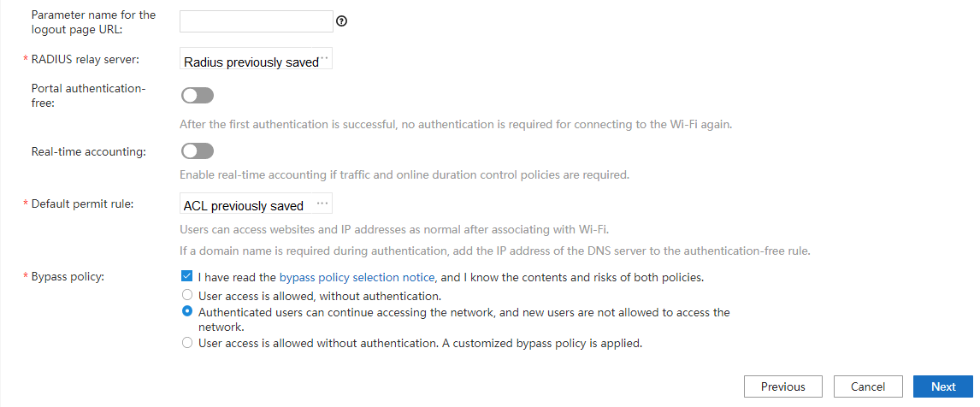Screen dimensions: 980x407
Task: Focus the logout page URL parameter input
Action: pos(256,21)
